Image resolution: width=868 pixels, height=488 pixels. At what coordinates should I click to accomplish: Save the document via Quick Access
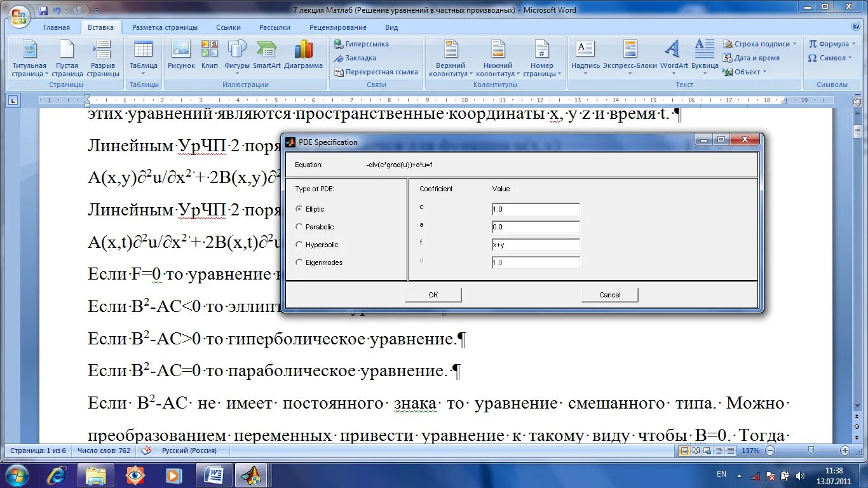pos(43,10)
